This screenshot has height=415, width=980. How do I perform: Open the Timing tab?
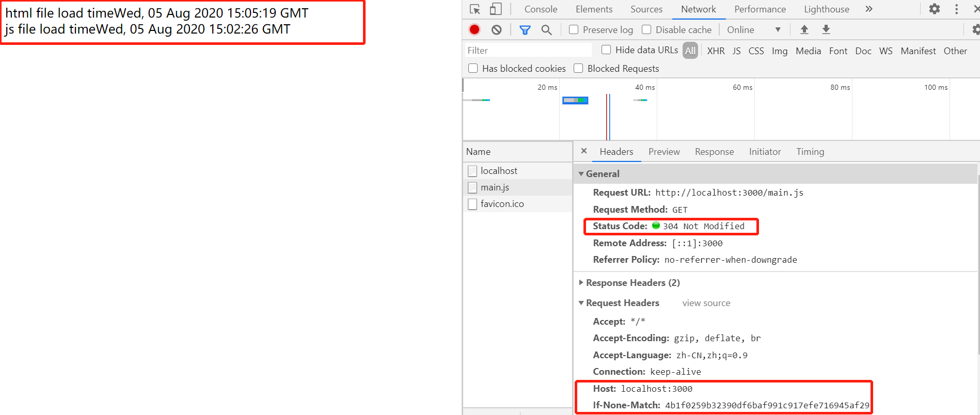click(x=810, y=152)
